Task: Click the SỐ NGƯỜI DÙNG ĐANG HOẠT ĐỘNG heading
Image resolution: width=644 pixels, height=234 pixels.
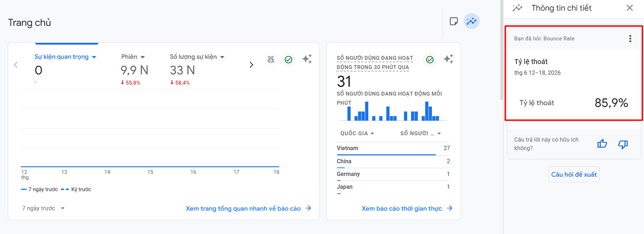Action: pos(375,62)
